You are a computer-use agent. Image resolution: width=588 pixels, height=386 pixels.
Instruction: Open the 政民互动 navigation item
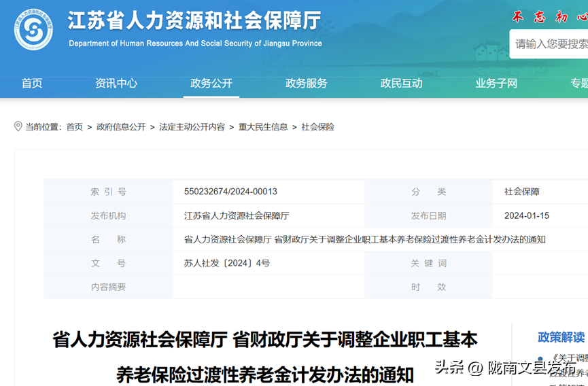[401, 84]
